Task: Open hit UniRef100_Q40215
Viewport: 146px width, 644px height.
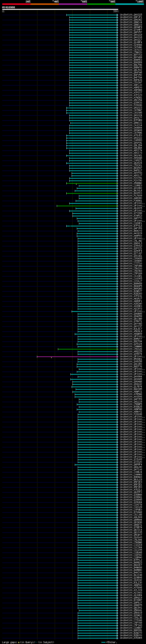Action: point(131,15)
